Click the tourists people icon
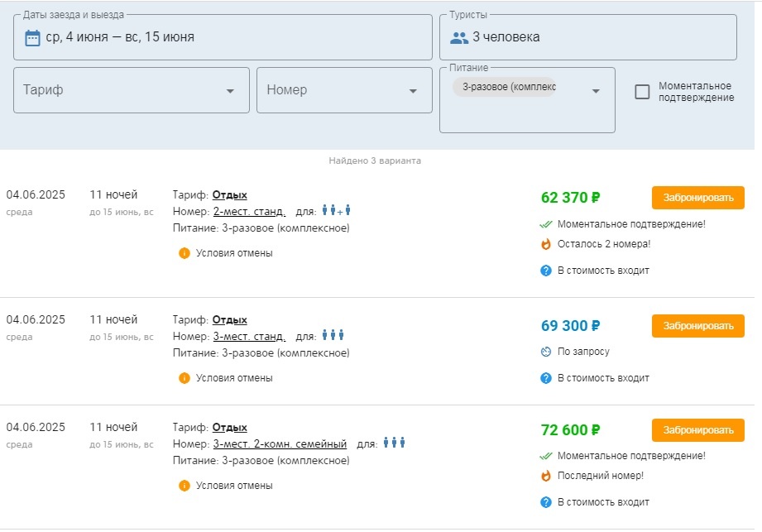 (x=458, y=37)
